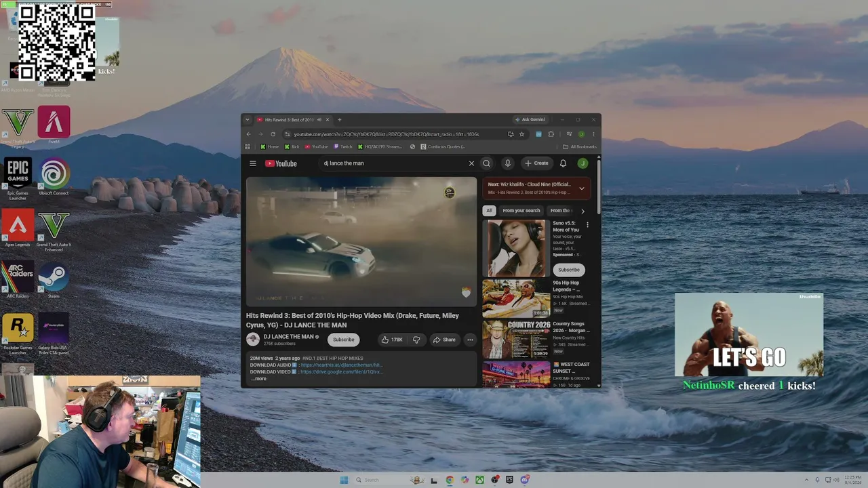Screen dimensions: 868x488
Task: Start voice search with the microphone
Action: 507,163
